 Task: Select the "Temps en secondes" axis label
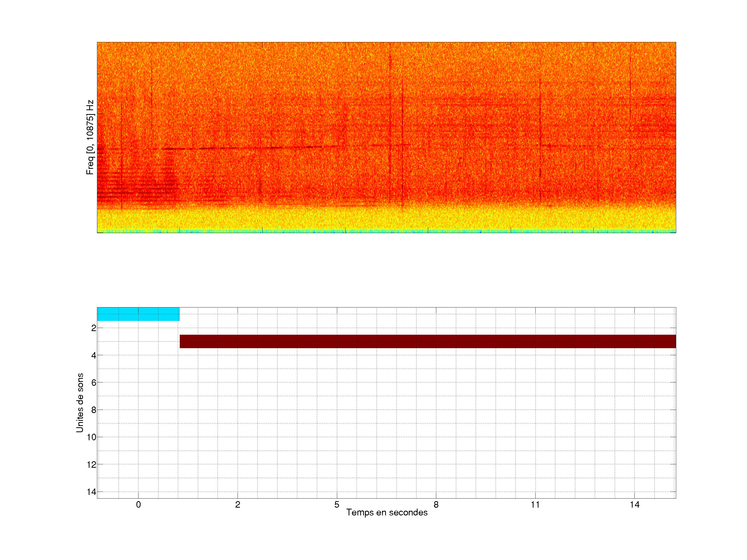387,512
